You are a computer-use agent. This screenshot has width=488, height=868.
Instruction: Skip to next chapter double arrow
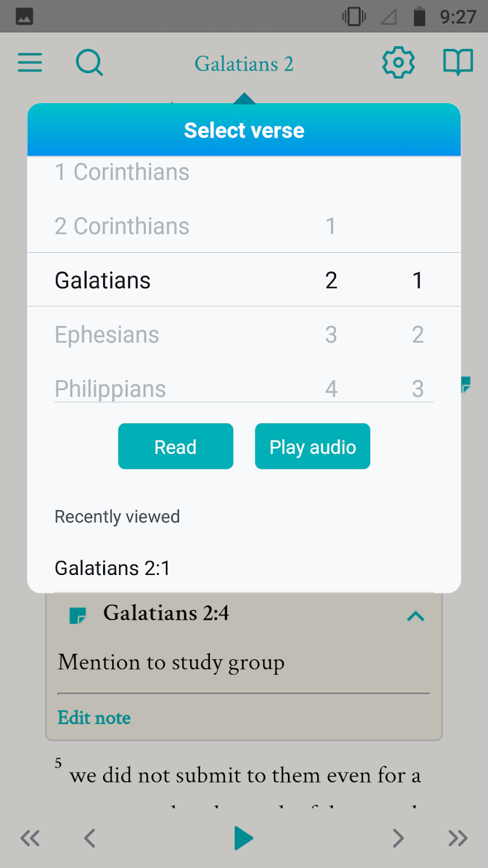pyautogui.click(x=457, y=838)
